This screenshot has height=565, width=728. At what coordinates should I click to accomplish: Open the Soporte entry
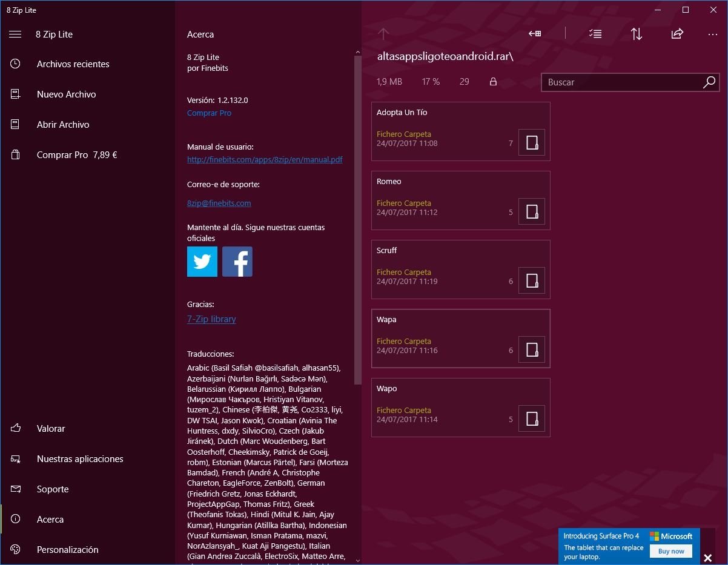pyautogui.click(x=88, y=489)
